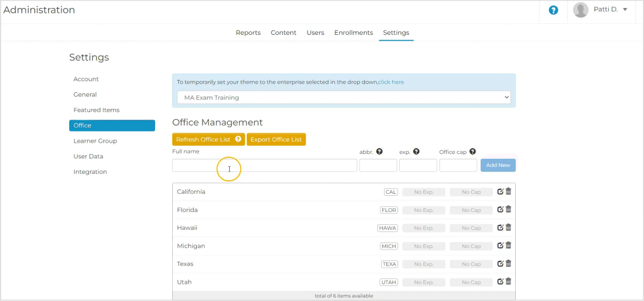Delete the Utah office via trash icon
The width and height of the screenshot is (644, 301).
509,281
